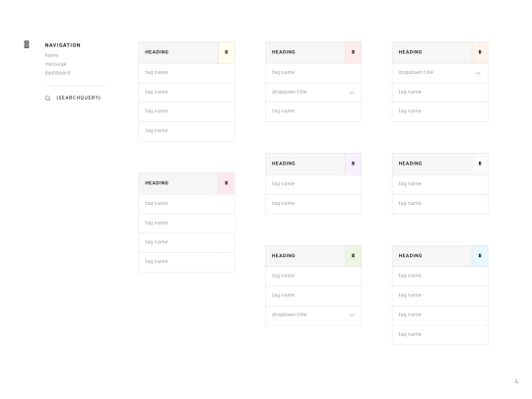Expand dropdown title in the green-icon card
Screen dimensions: 532x399
tap(313, 315)
